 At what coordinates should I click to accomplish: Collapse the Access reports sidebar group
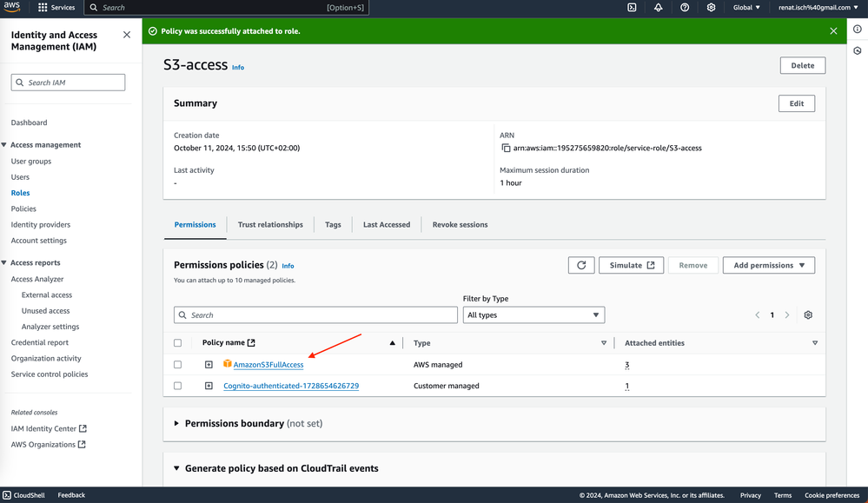(3, 263)
